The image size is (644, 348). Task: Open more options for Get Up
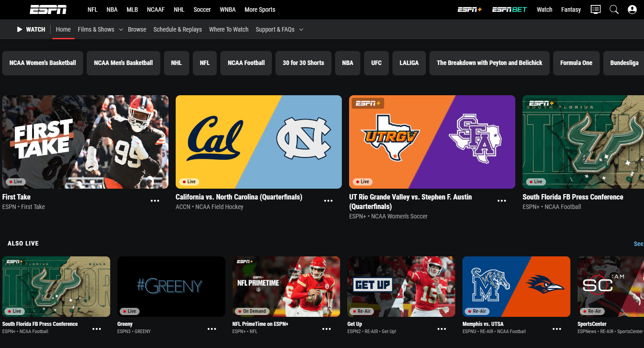442,329
